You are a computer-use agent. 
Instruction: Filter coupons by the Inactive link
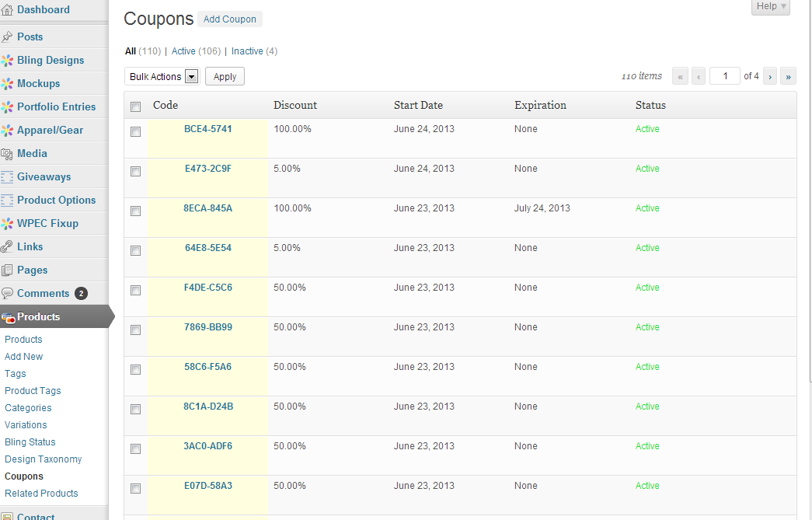247,51
